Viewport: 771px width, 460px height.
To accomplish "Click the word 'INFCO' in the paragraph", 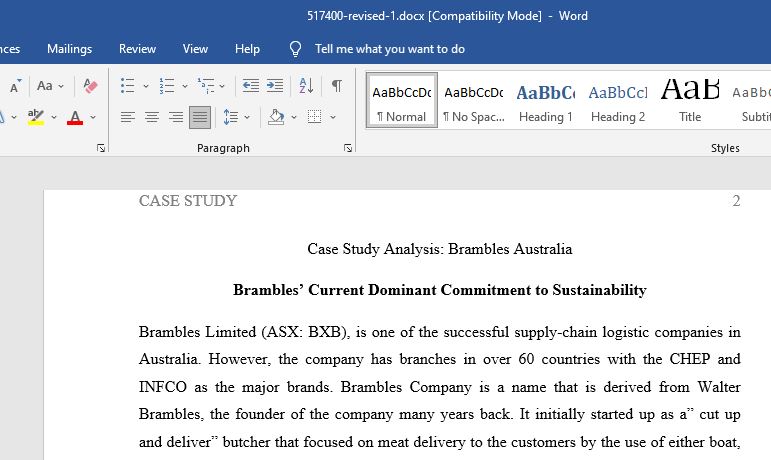I will tap(163, 387).
